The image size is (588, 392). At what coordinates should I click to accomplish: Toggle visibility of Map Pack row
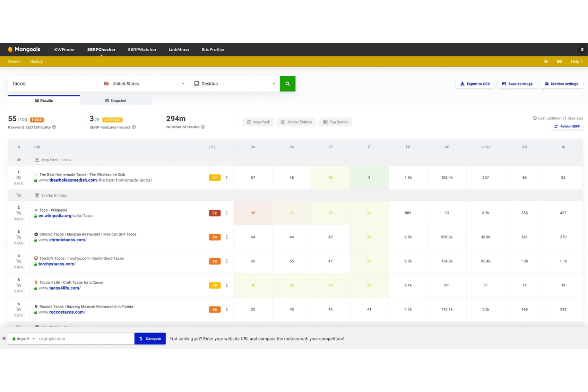[19, 160]
